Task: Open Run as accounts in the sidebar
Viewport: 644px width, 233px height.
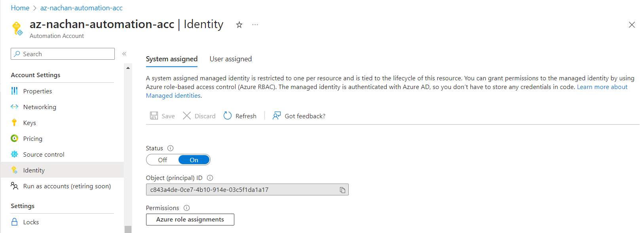Action: 66,186
